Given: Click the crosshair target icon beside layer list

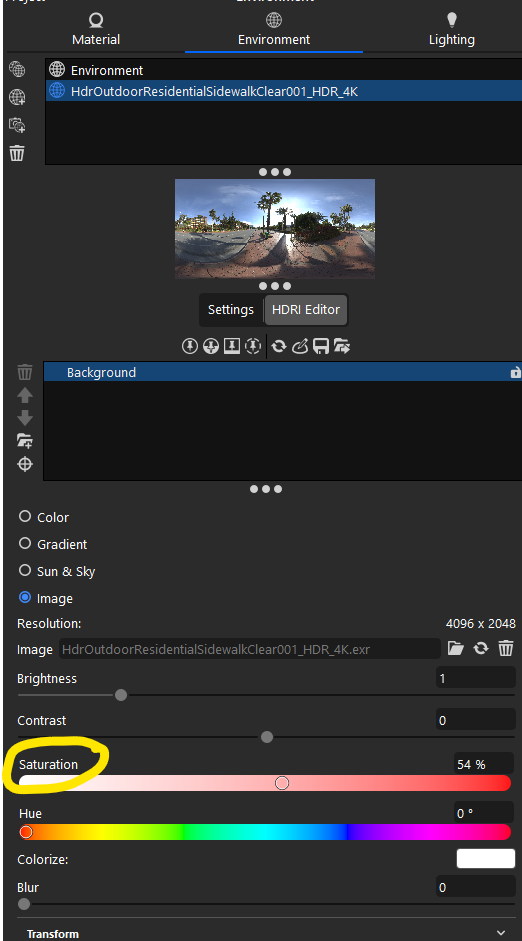Looking at the screenshot, I should click(25, 464).
